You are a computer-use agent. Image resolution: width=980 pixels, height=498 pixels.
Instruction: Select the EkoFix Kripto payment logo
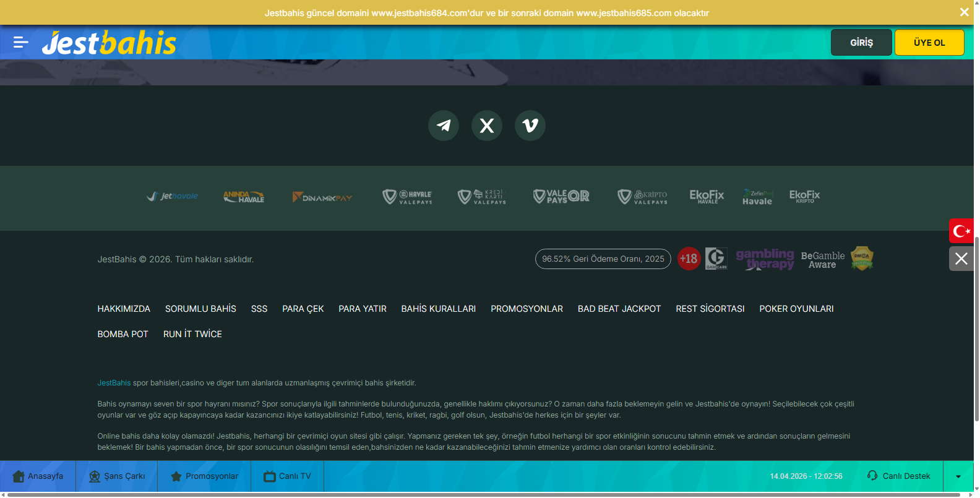[805, 197]
